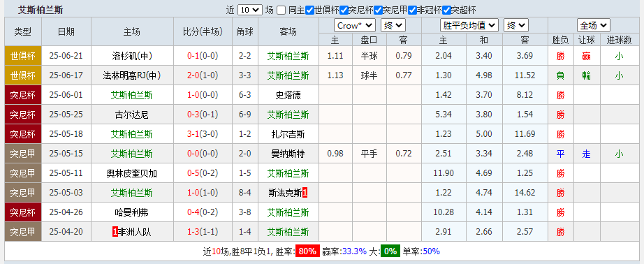Click the 平 result on the 25-05-15 row
This screenshot has height=264, width=644.
[x=560, y=154]
